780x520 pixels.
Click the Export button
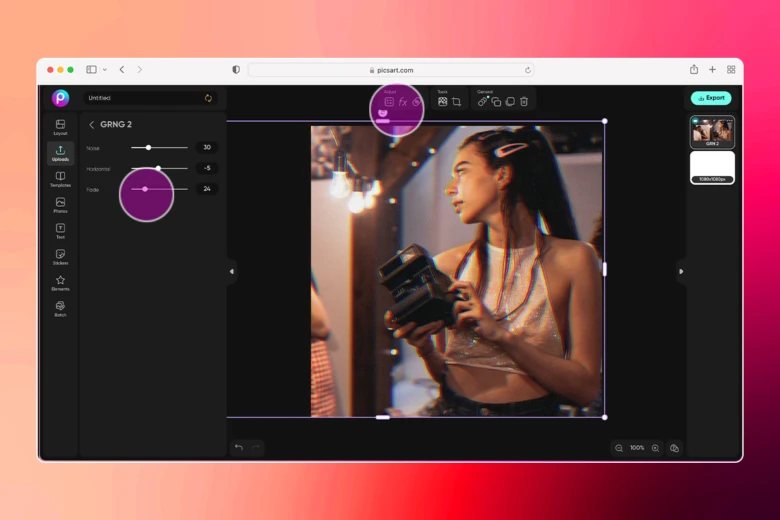pos(711,98)
